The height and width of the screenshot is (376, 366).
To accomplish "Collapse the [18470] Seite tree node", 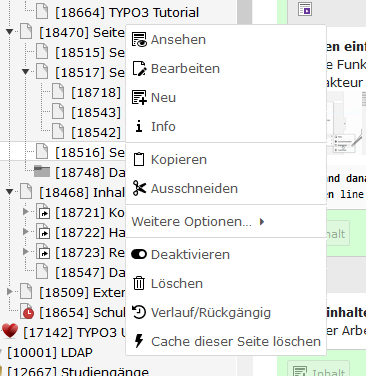I will (10, 32).
